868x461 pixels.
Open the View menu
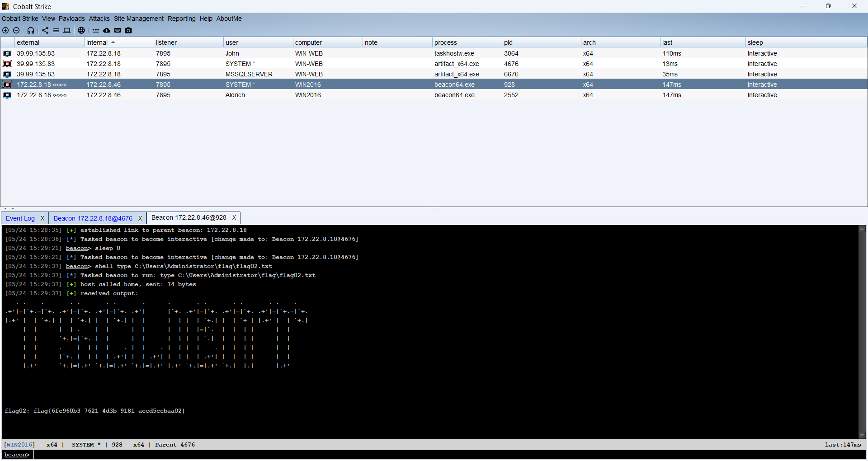[48, 19]
